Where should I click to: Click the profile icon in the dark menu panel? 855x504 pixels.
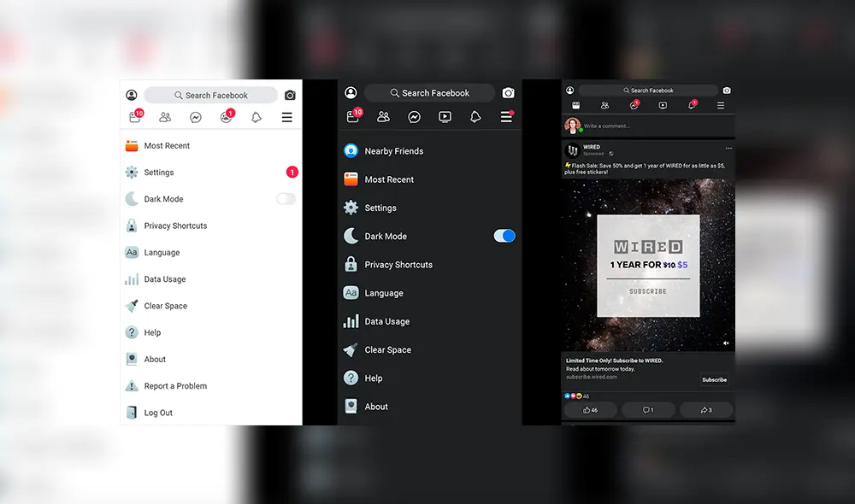pos(351,93)
